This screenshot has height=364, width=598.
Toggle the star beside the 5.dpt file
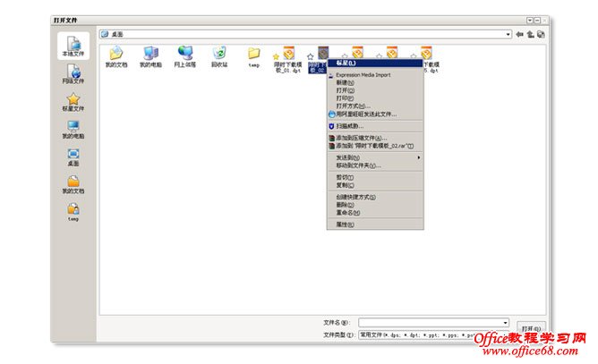tap(413, 56)
